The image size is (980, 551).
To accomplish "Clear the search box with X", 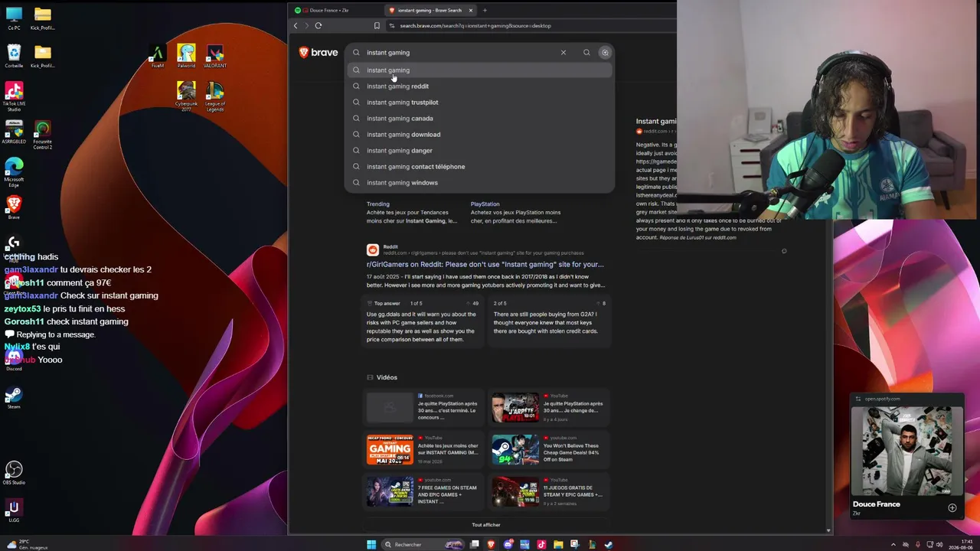I will click(x=563, y=53).
